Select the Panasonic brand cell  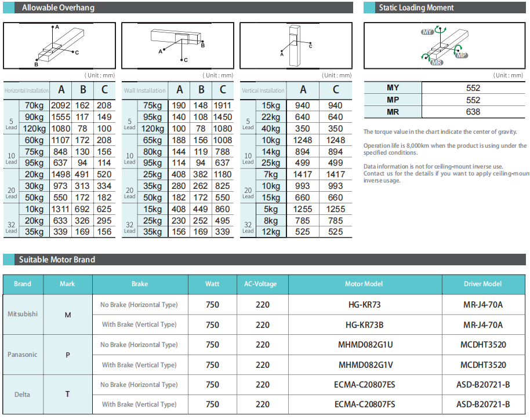pos(23,355)
